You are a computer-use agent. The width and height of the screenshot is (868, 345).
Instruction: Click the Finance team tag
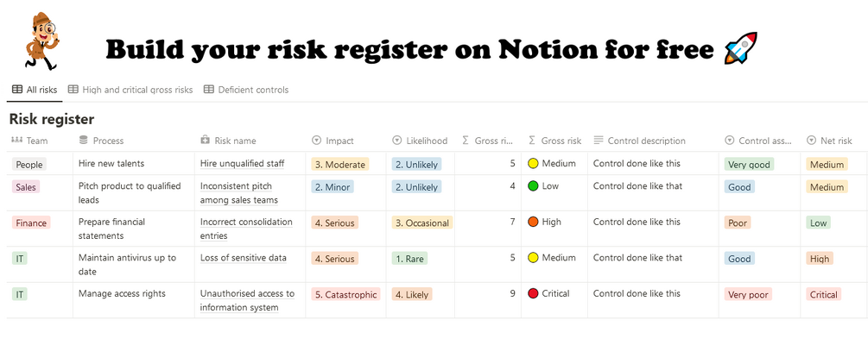click(x=31, y=223)
